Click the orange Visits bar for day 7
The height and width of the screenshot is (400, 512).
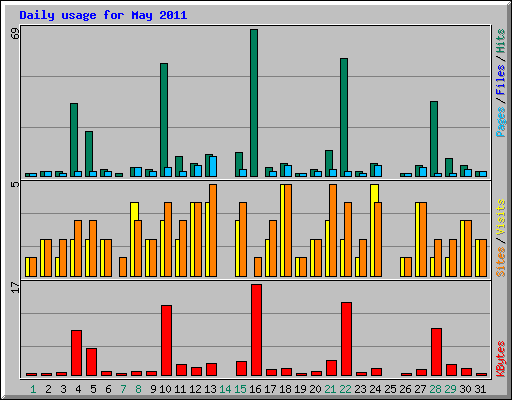click(123, 267)
